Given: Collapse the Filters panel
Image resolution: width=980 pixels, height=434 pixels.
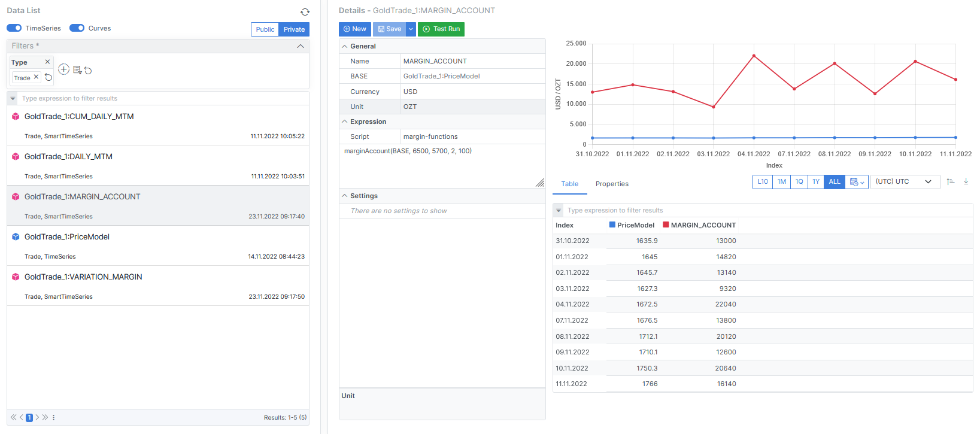Looking at the screenshot, I should [301, 46].
